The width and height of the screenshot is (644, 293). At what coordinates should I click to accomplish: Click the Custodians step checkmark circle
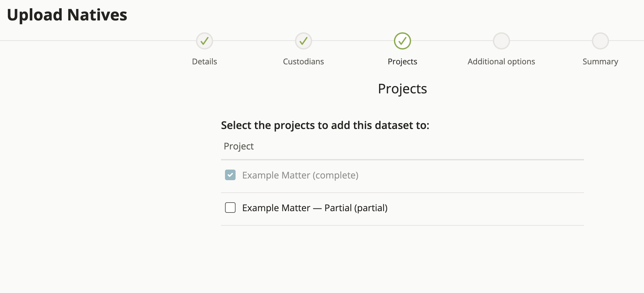[x=304, y=41]
